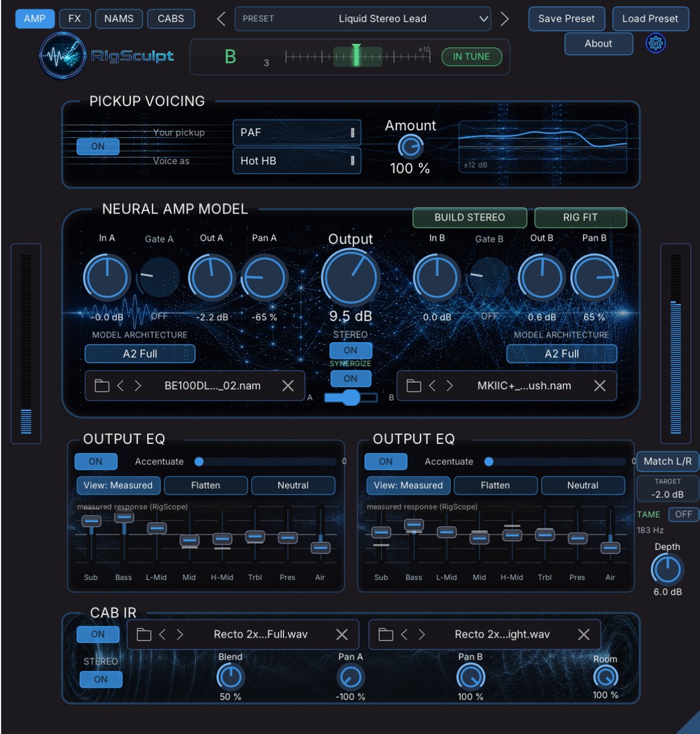Load next model after BE100DL file

click(x=137, y=385)
